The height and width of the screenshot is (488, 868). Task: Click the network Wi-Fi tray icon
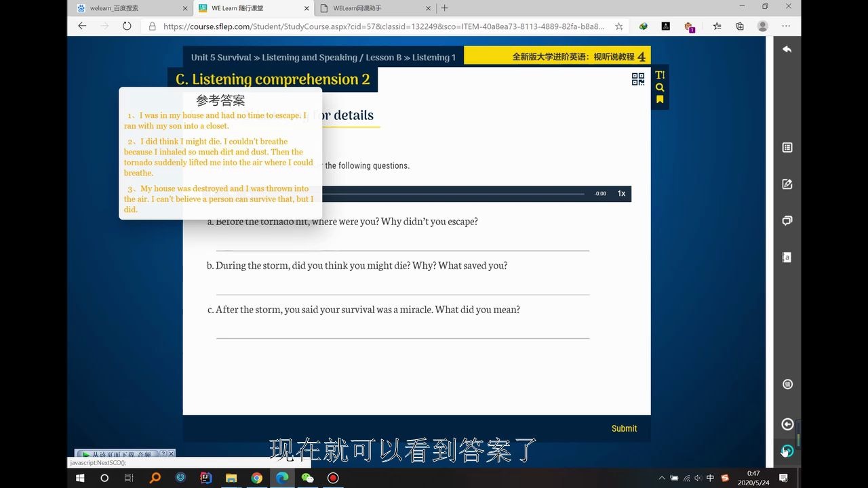[686, 478]
